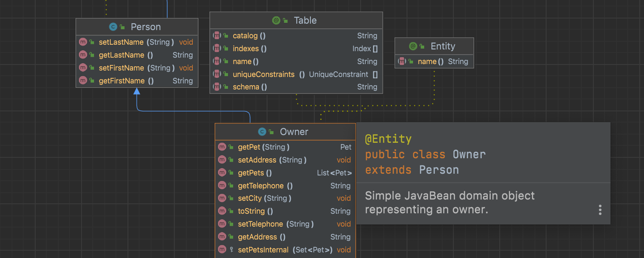Viewport: 644px width, 258px height.
Task: Click method icon beside catalog
Action: pos(217,36)
